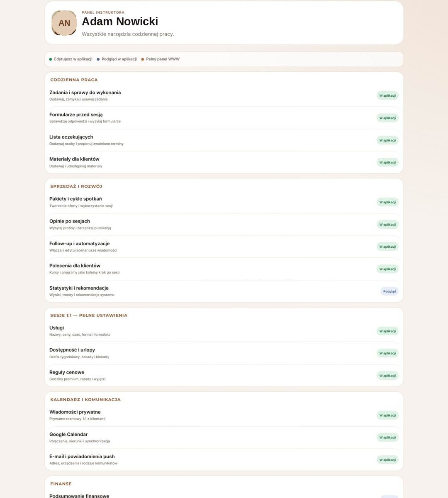Select Polecenia dla klientów
The width and height of the screenshot is (448, 498).
(224, 269)
